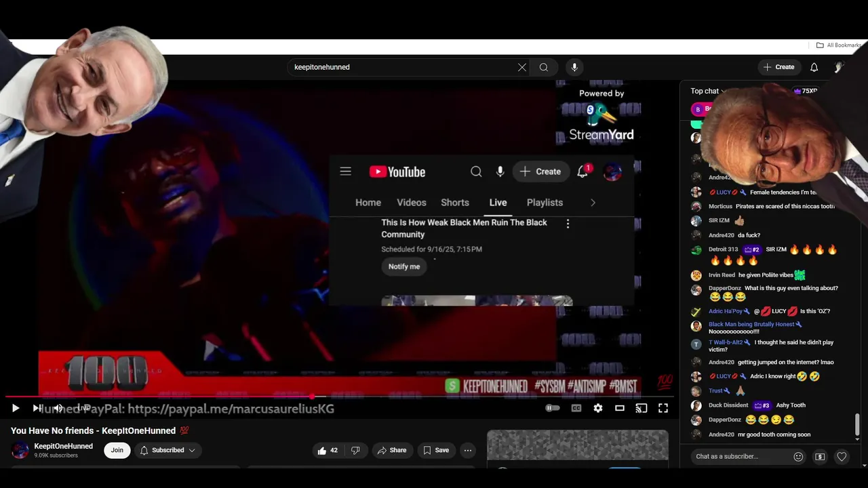Click the 'You Have No friends' video title

click(100, 431)
